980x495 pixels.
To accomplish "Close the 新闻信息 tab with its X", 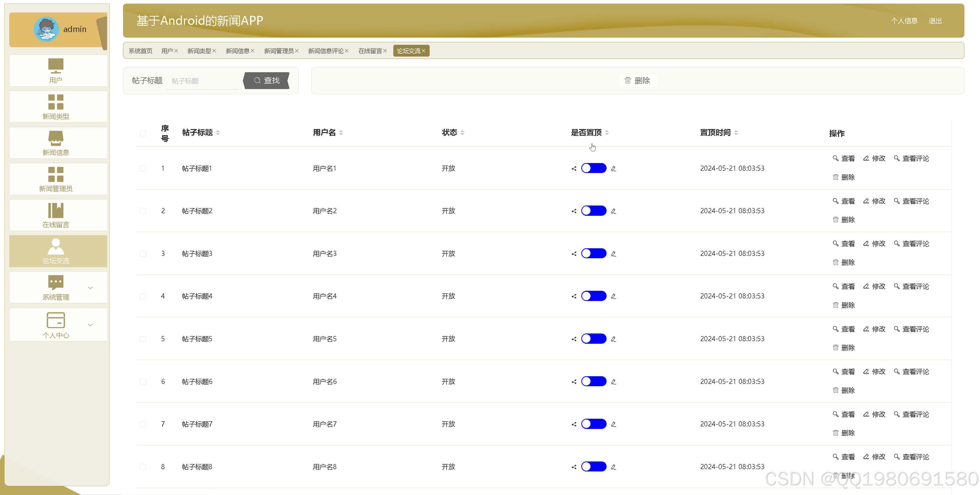I will (253, 51).
